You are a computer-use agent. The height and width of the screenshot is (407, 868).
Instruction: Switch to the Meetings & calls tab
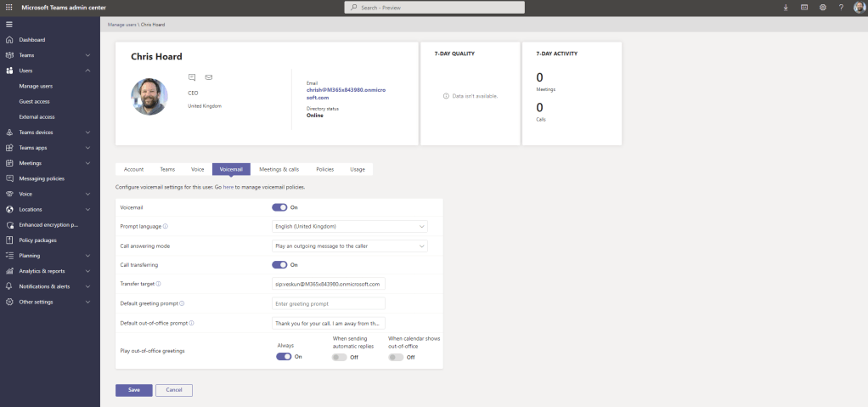(279, 169)
